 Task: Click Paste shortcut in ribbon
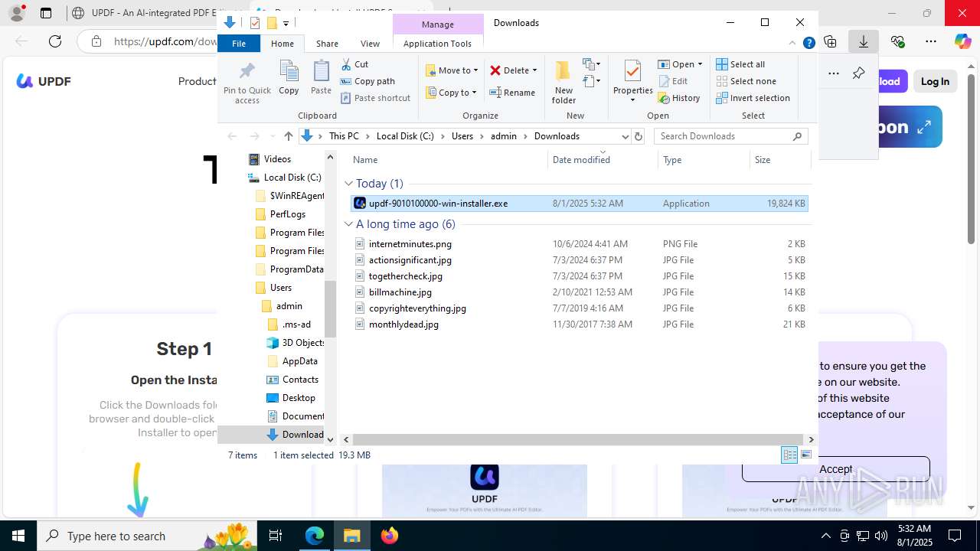[375, 98]
